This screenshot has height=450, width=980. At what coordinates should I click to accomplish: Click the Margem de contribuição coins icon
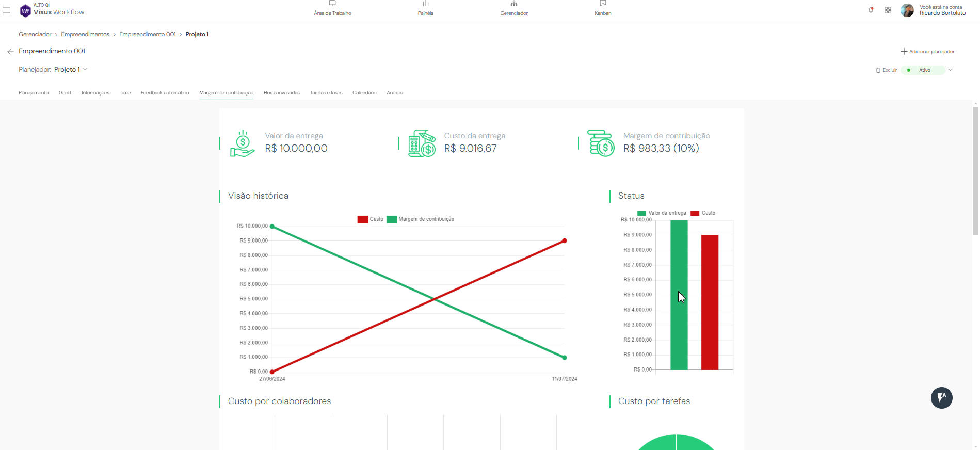(x=601, y=143)
